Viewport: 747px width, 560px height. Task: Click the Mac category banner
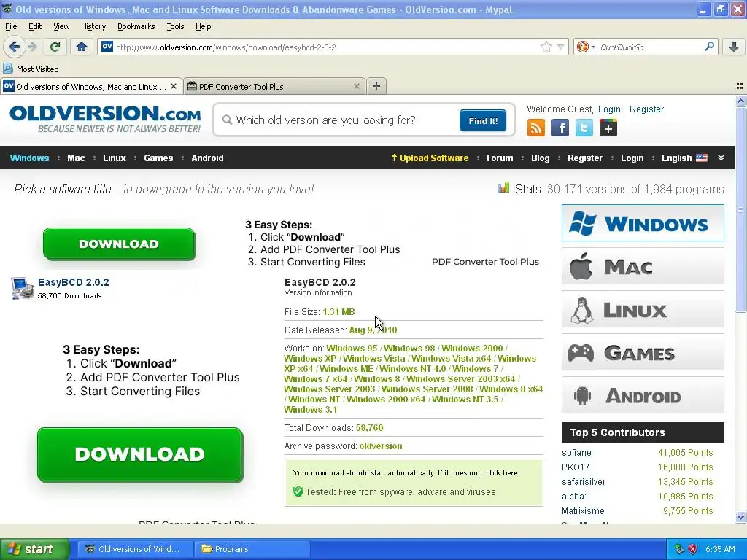coord(643,265)
